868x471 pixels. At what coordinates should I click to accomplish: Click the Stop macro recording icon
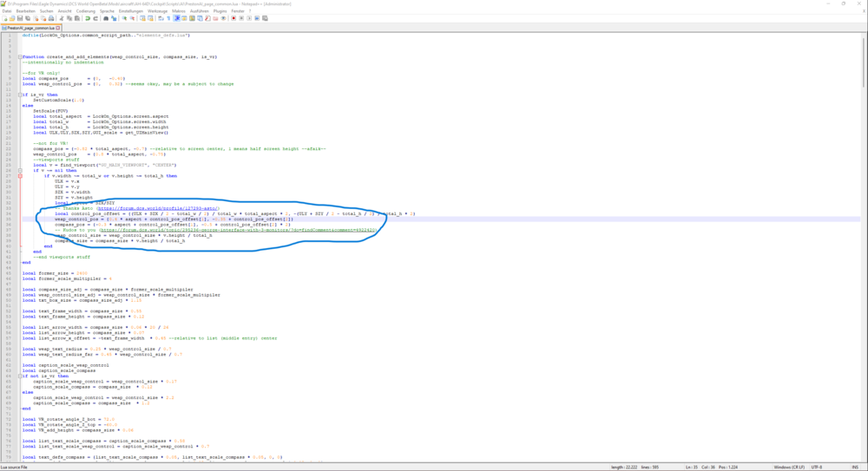pyautogui.click(x=241, y=18)
